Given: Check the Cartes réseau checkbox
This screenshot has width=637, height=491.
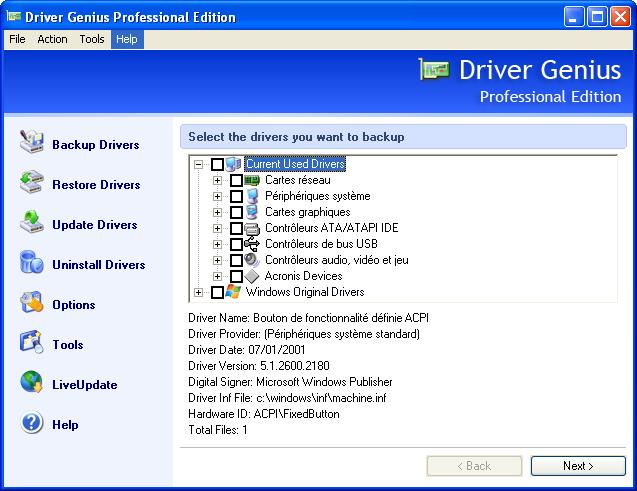Looking at the screenshot, I should pos(236,180).
